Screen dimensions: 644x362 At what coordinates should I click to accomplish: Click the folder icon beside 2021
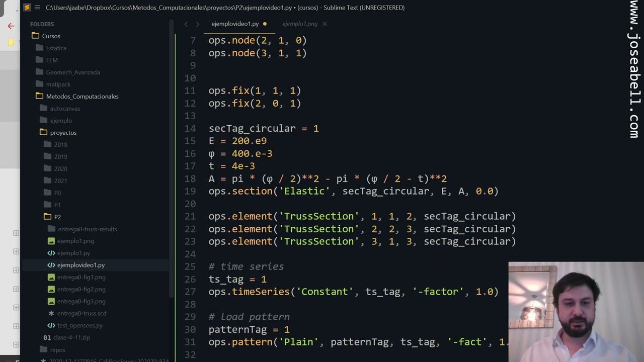(47, 181)
